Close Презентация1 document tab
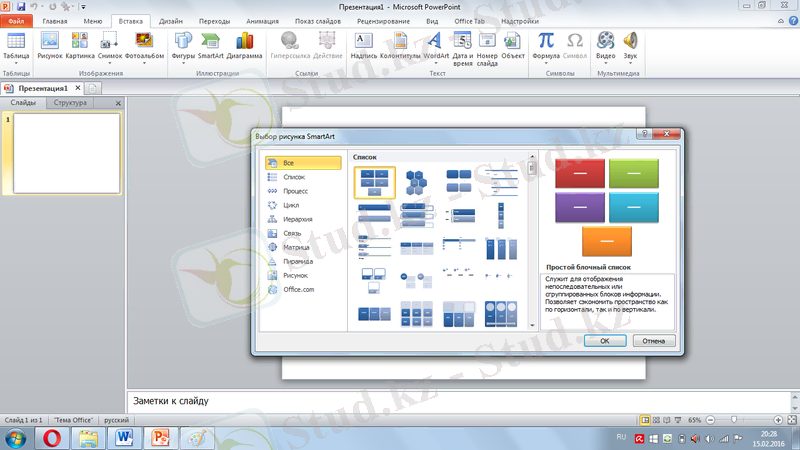Screen dimensions: 800x450 [x=78, y=88]
